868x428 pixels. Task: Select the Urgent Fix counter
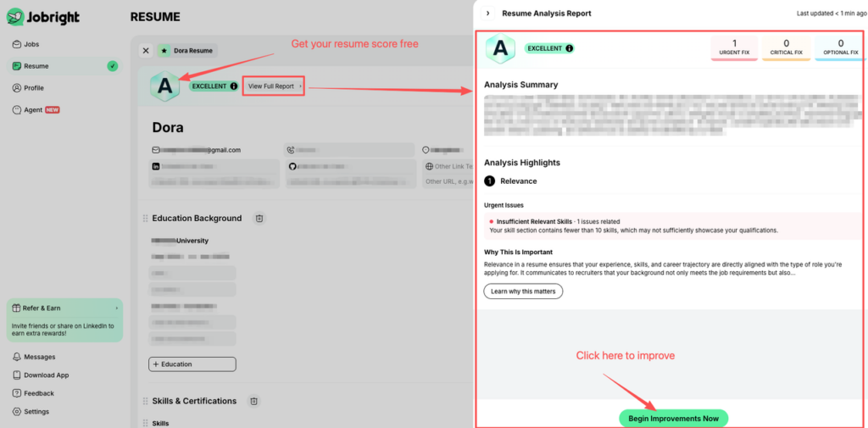(x=734, y=48)
